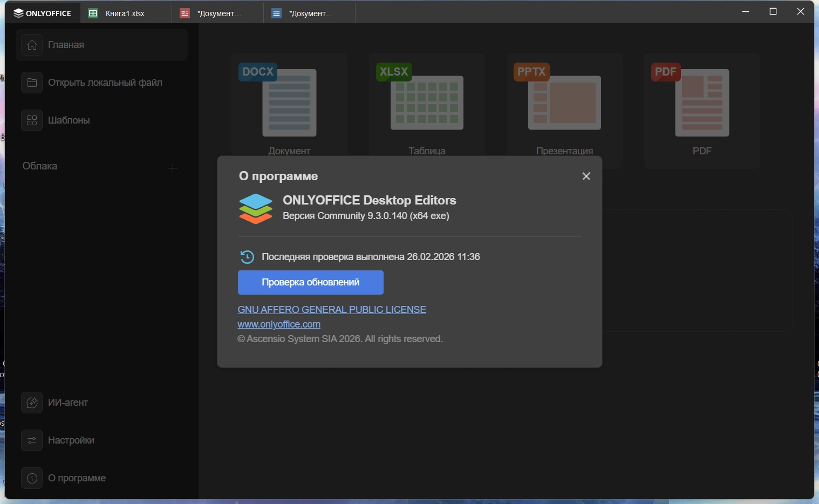The height and width of the screenshot is (504, 819).
Task: Open the presentation document tab with red icon
Action: click(x=218, y=13)
